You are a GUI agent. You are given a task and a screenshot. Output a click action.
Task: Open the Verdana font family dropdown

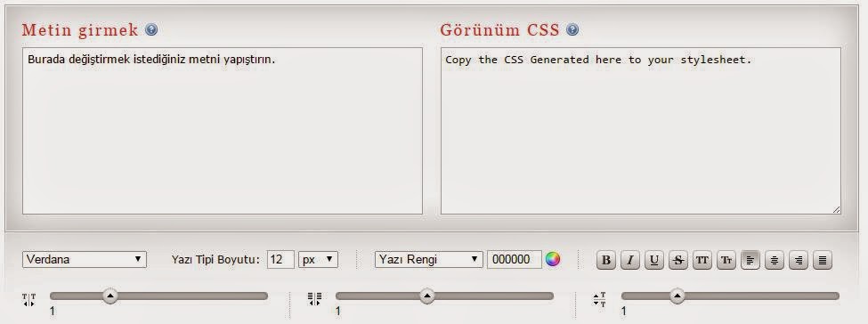(x=85, y=259)
